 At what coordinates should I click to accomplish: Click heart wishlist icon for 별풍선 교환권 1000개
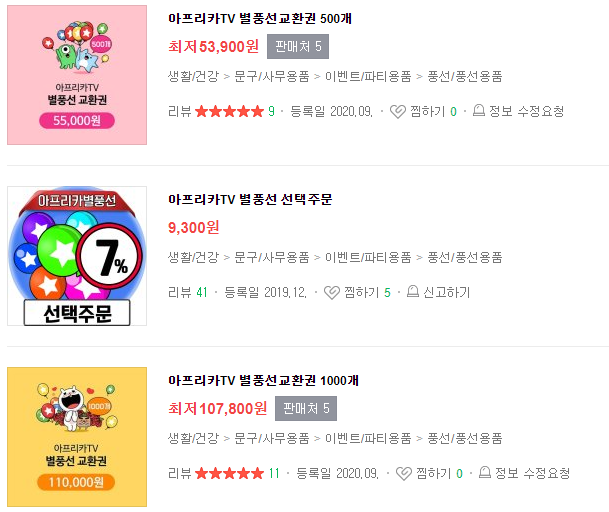coord(404,474)
